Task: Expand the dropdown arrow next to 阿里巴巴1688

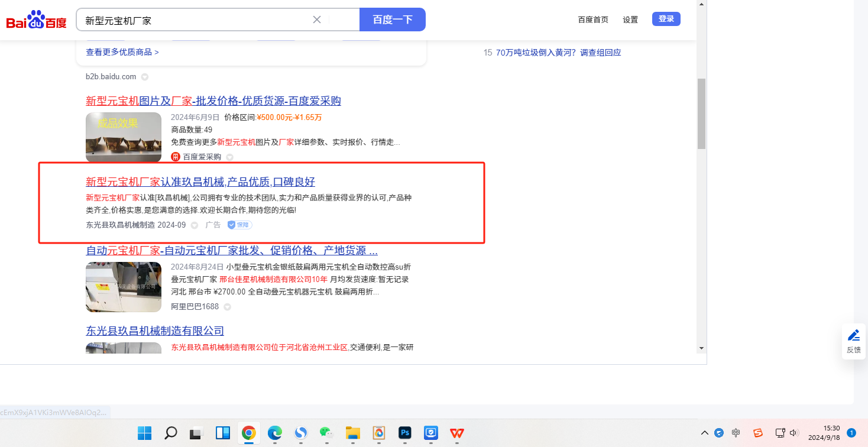Action: pyautogui.click(x=227, y=307)
